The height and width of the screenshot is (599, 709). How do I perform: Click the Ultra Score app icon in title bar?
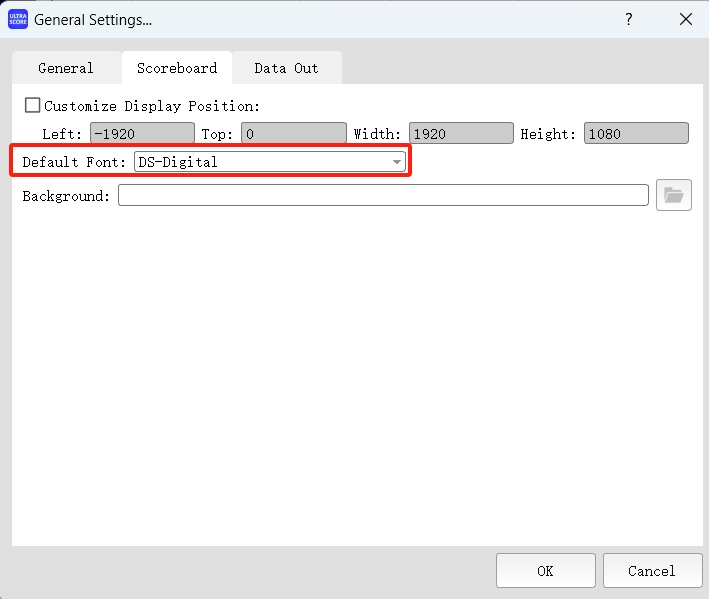click(18, 20)
